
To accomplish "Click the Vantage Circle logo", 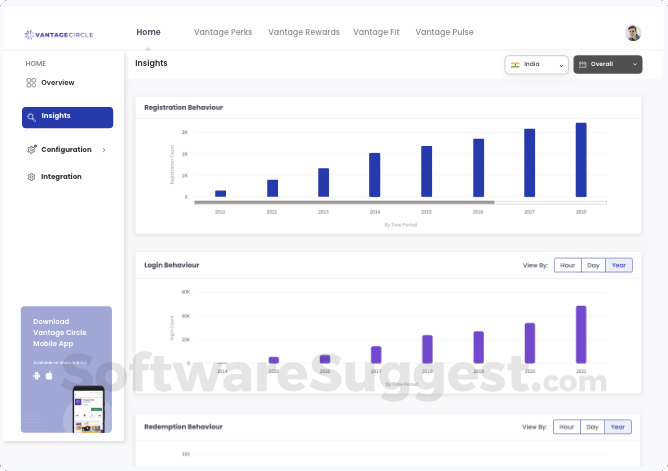I will 59,35.
